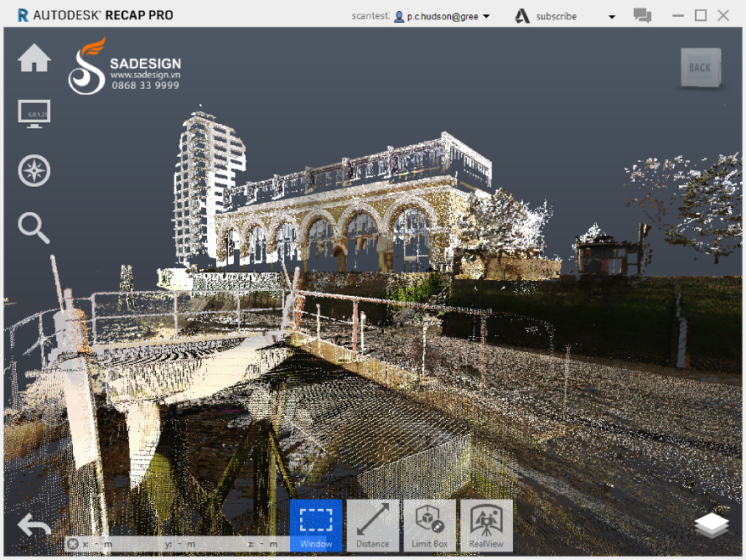Click the back arrow at bottom left

(34, 525)
